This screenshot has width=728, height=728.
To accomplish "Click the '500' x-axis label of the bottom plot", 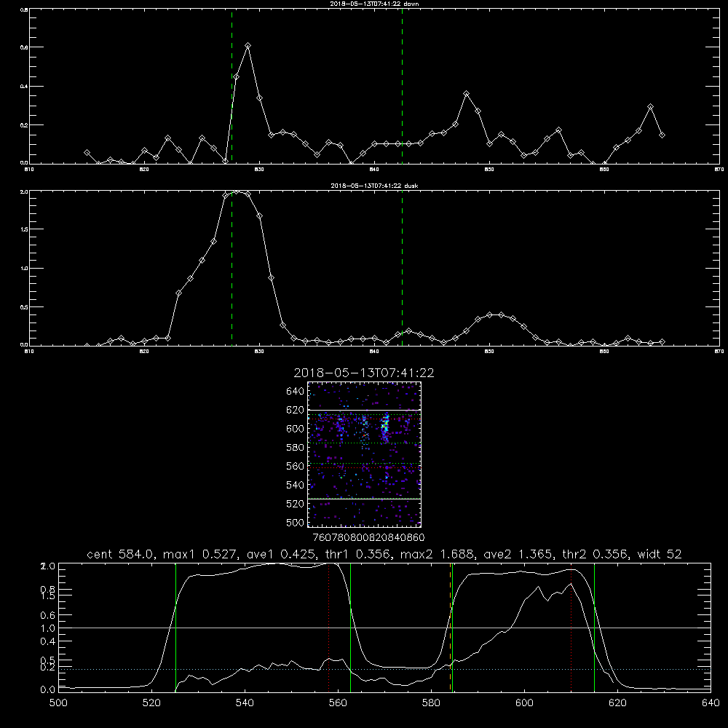I will (x=58, y=703).
